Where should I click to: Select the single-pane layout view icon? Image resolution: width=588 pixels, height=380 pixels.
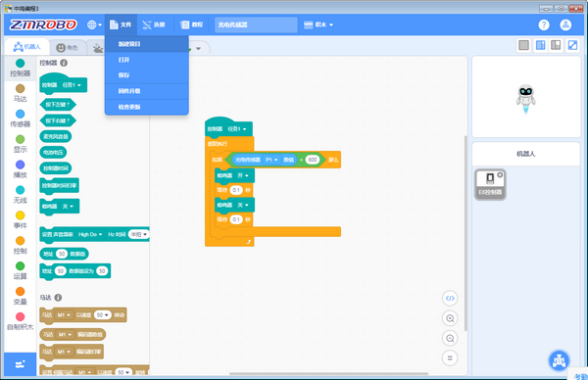point(523,45)
